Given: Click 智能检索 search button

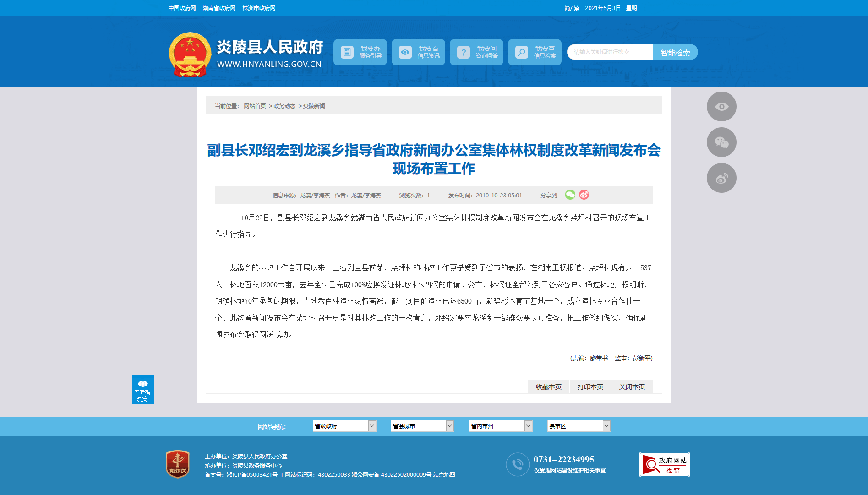Looking at the screenshot, I should 675,52.
